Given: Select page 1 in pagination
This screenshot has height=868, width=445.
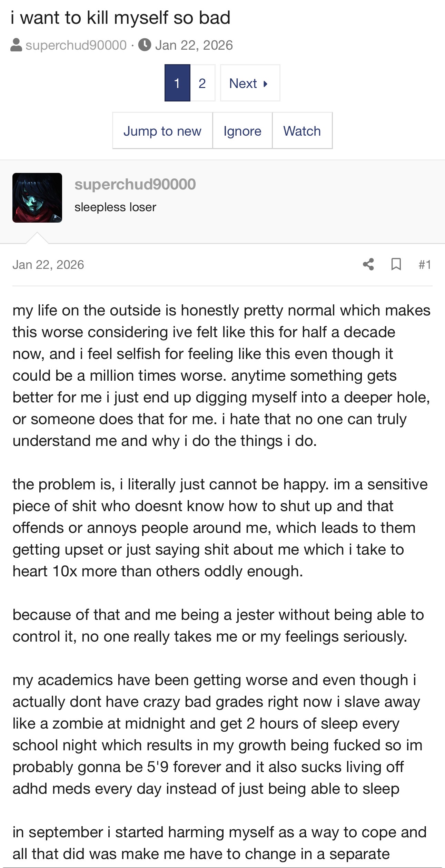Looking at the screenshot, I should tap(177, 83).
